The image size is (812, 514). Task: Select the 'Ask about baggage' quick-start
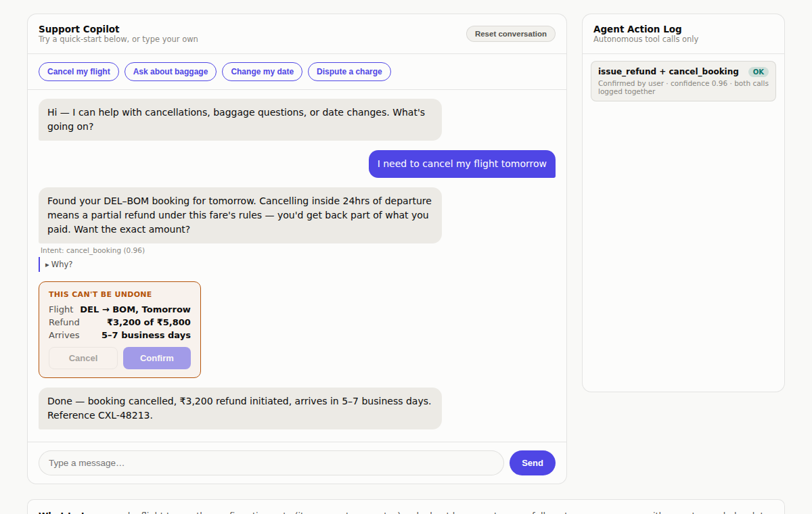point(171,72)
